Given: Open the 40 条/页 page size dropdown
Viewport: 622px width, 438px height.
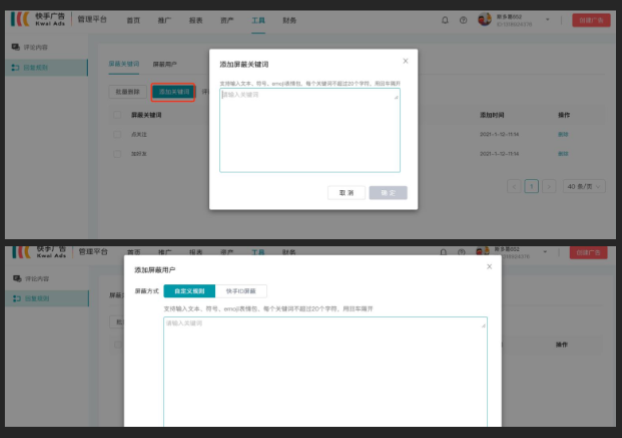Looking at the screenshot, I should [578, 186].
